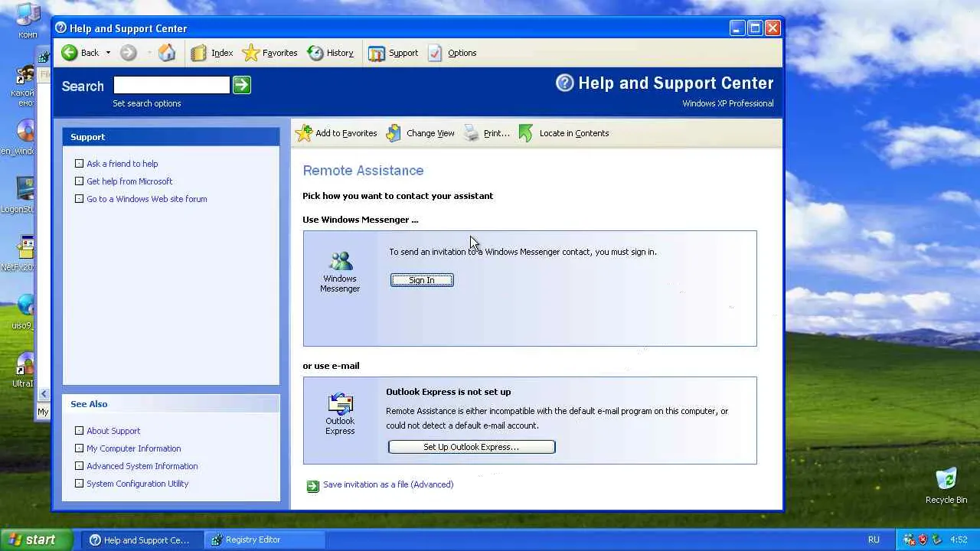This screenshot has width=980, height=551.
Task: Open the About Support link
Action: pyautogui.click(x=113, y=431)
